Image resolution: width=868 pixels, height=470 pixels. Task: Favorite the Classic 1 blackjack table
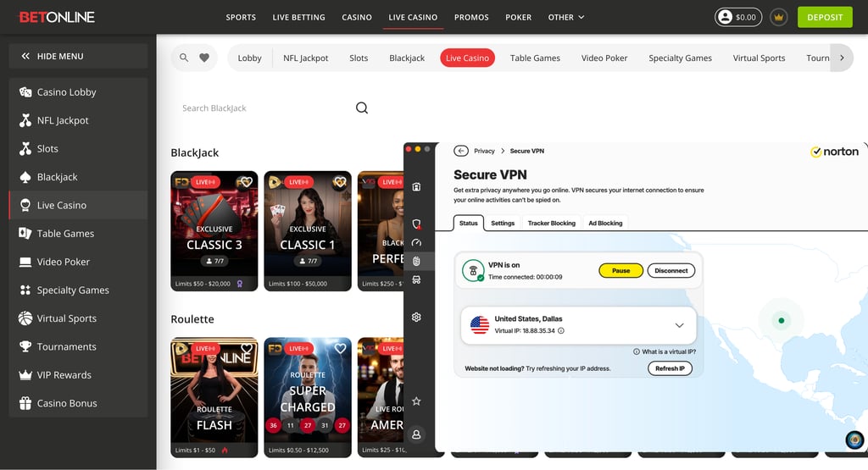pos(340,182)
